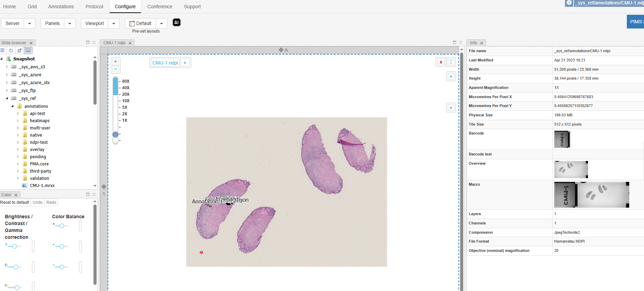Viewport: 644px width, 291px height.
Task: Click the viewer zoom in plus button
Action: (116, 62)
